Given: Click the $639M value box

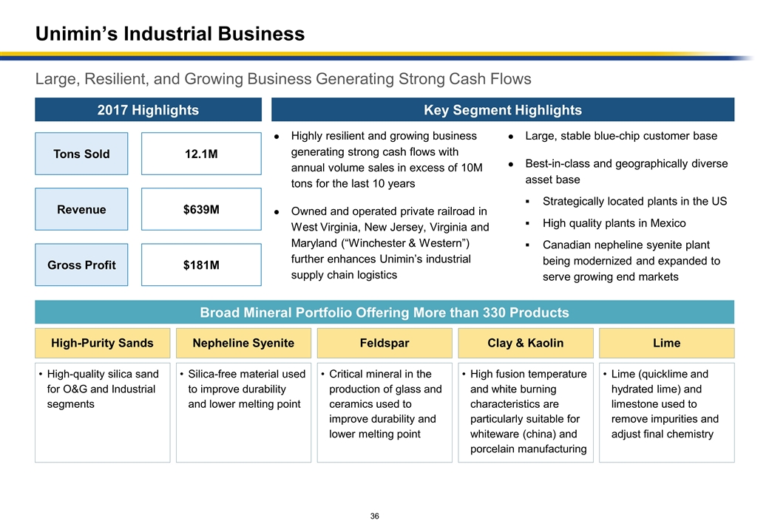Looking at the screenshot, I should point(201,209).
